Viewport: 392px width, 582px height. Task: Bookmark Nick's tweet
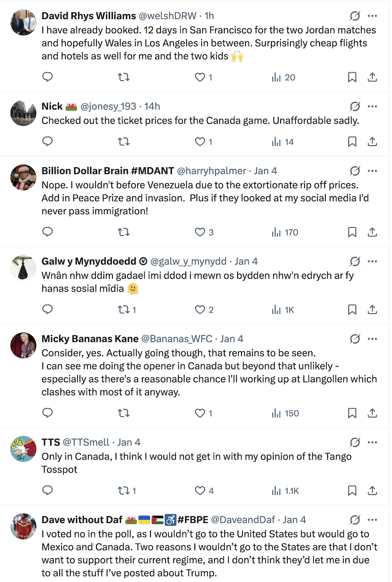352,142
